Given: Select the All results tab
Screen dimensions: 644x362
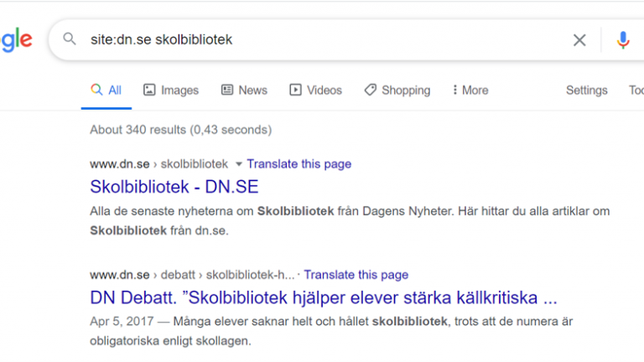Looking at the screenshot, I should (x=106, y=90).
